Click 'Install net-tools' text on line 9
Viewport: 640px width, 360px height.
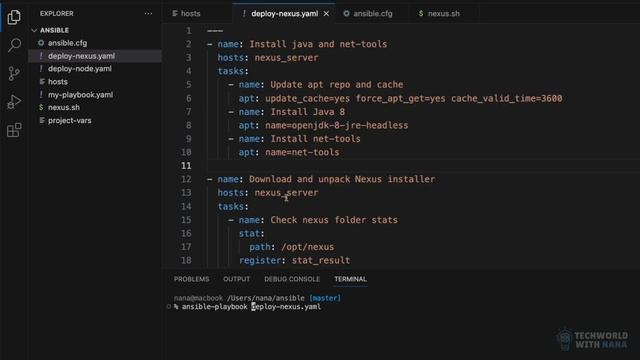click(315, 139)
